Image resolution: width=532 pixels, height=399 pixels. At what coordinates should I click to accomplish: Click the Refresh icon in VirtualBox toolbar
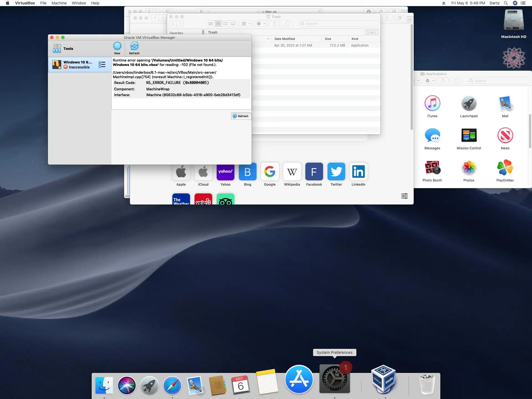click(134, 46)
